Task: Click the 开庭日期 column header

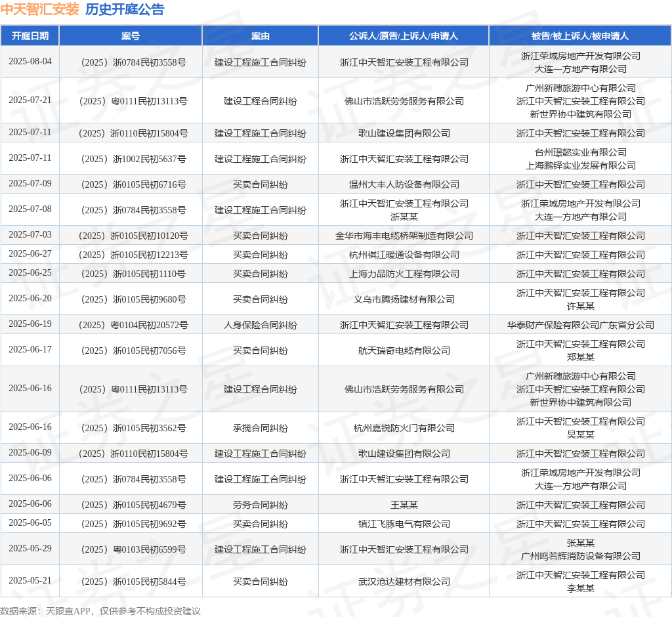Action: click(30, 36)
